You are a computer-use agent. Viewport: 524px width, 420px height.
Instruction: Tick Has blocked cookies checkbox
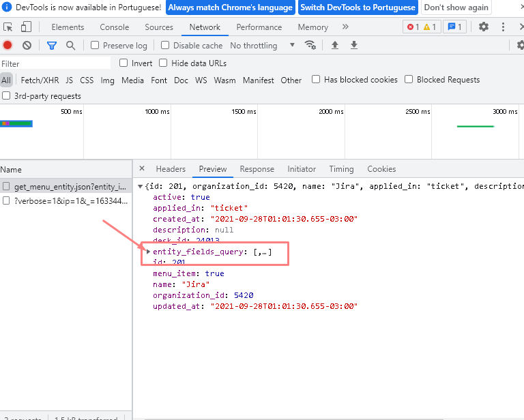pyautogui.click(x=316, y=79)
